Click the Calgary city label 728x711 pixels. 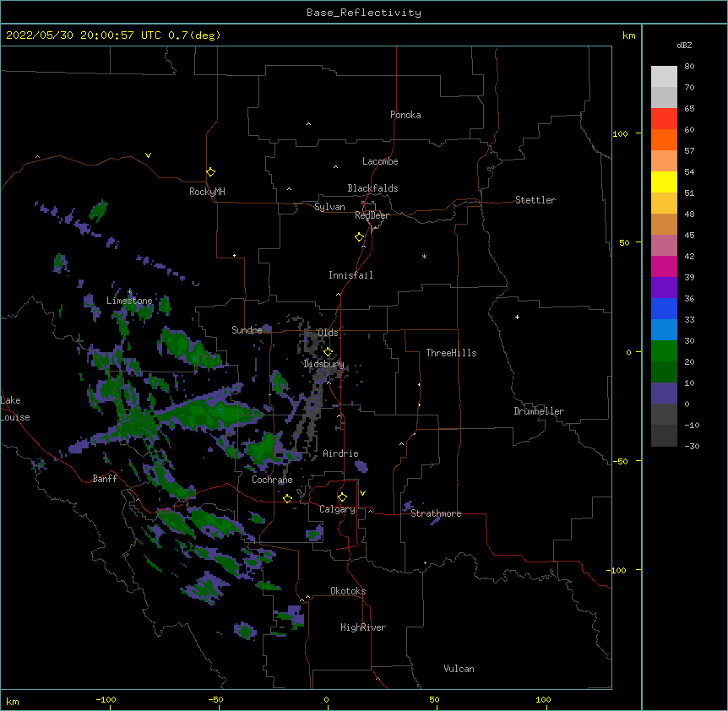tap(337, 509)
